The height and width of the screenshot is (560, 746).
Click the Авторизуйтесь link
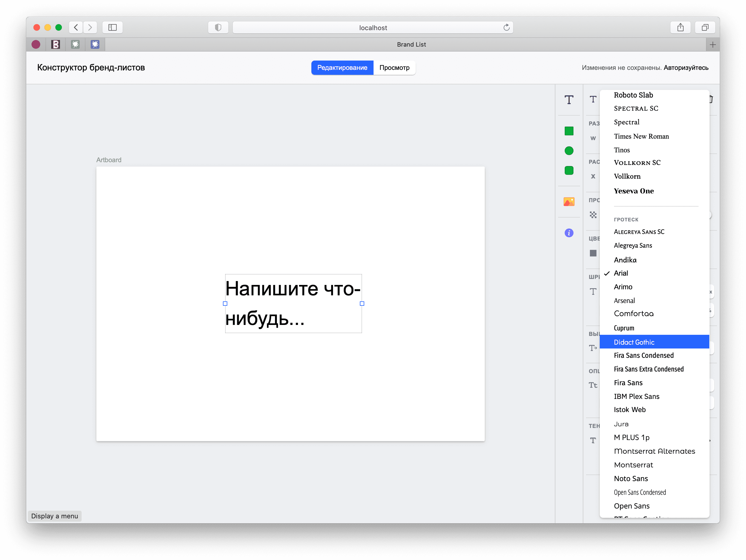[x=686, y=68]
